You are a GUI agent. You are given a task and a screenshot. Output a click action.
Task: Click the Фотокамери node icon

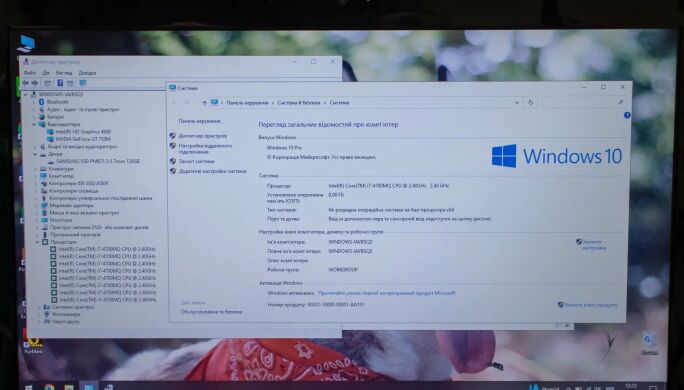pyautogui.click(x=47, y=314)
